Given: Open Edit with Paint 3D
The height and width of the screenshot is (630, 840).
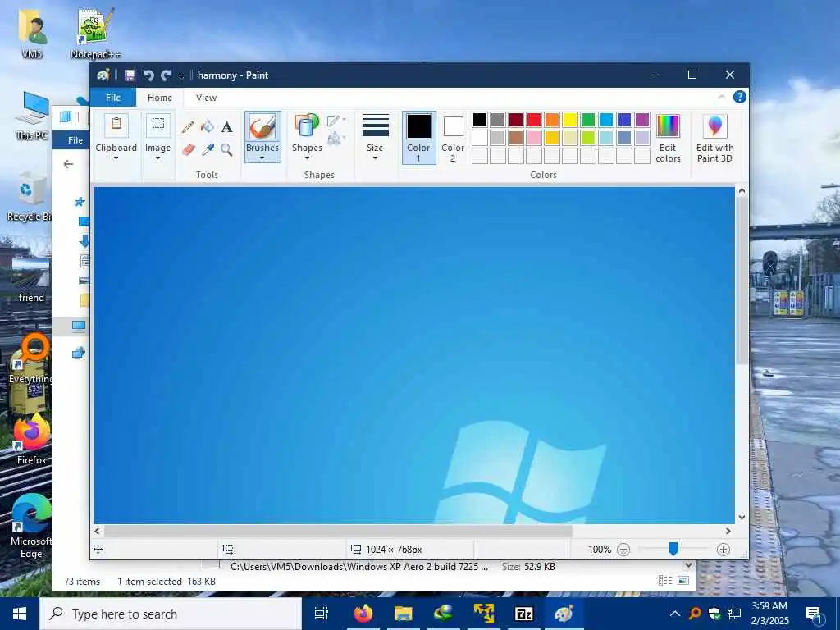Looking at the screenshot, I should pyautogui.click(x=714, y=138).
